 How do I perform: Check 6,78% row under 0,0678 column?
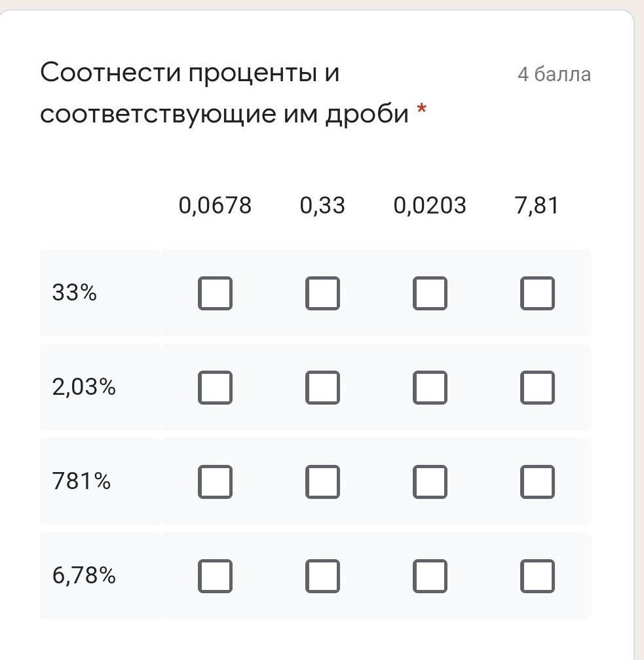click(x=215, y=576)
